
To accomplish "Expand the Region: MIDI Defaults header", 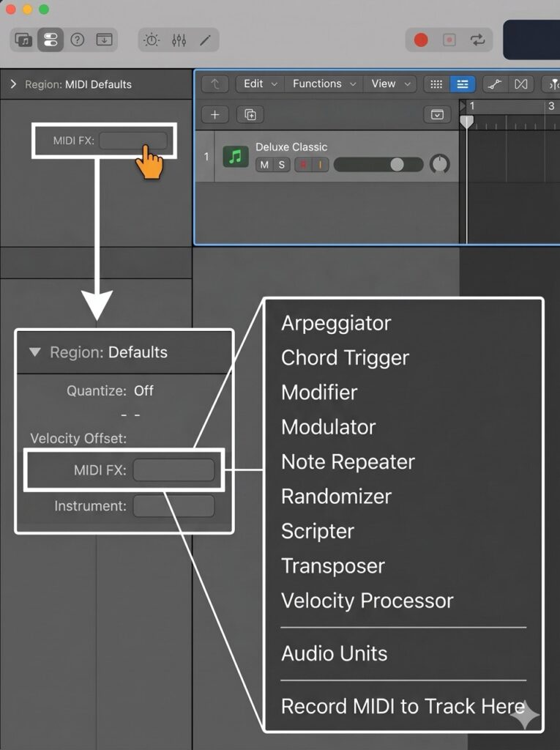I will tap(13, 84).
